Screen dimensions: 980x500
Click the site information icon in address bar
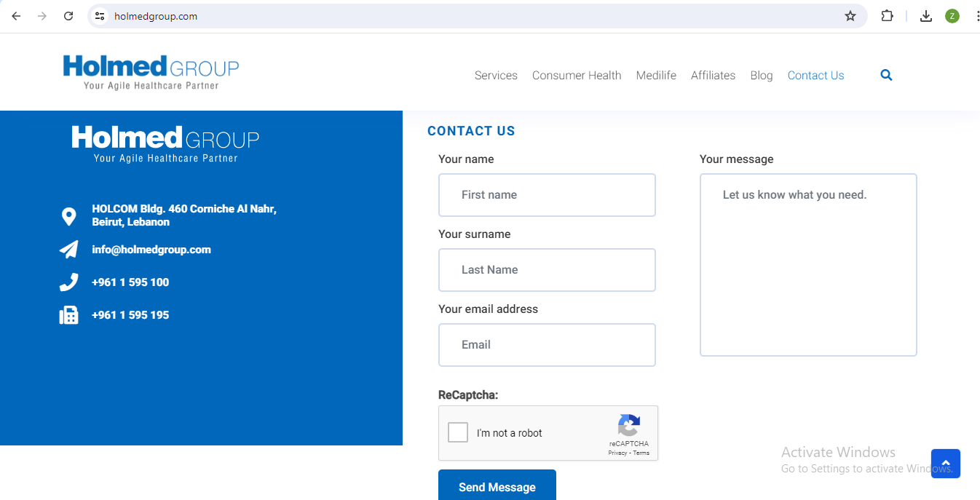(100, 16)
